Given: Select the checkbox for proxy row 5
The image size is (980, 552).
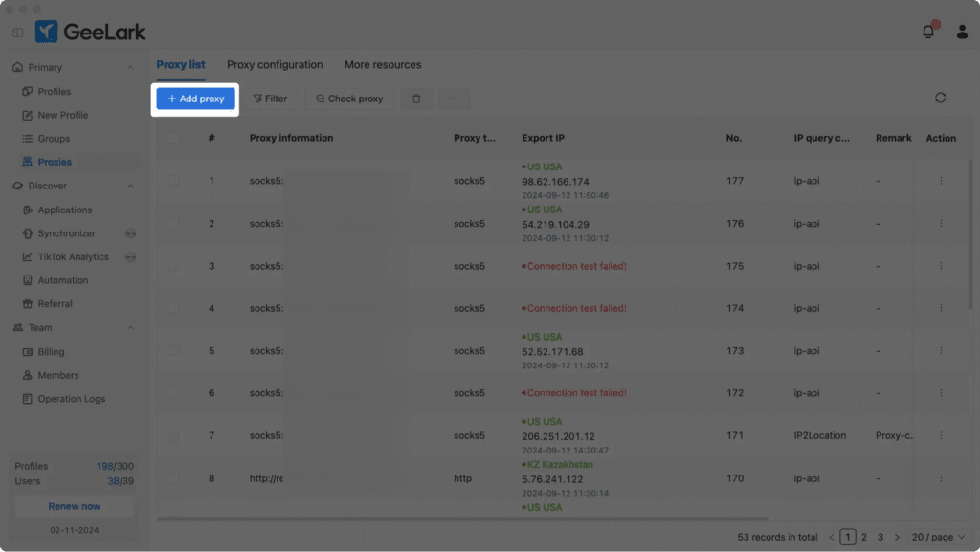Looking at the screenshot, I should point(173,350).
